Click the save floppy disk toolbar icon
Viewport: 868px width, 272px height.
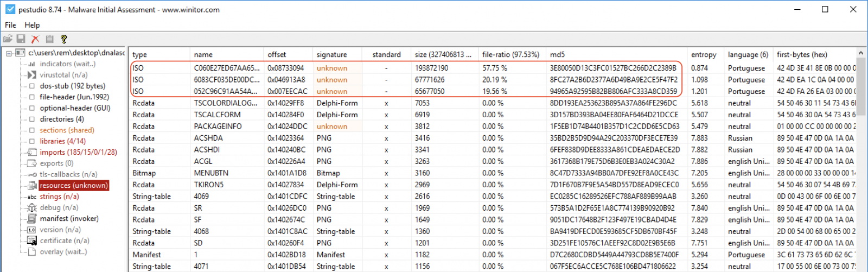[x=21, y=39]
